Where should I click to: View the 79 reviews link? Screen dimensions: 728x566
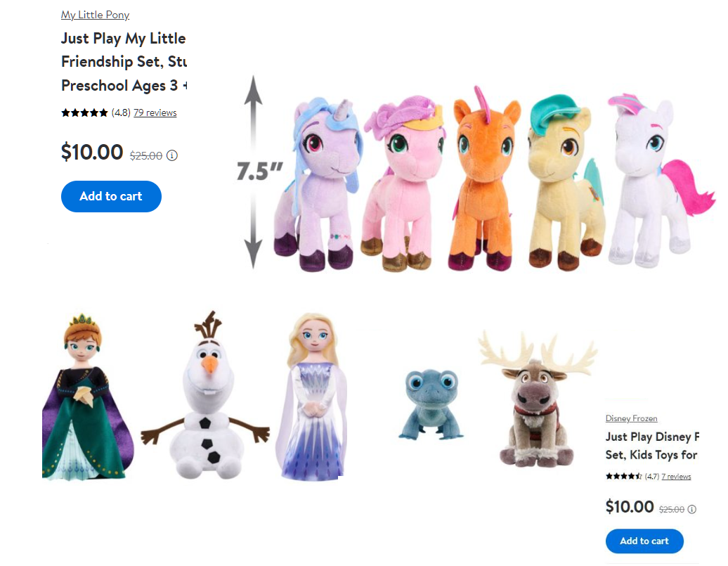(x=155, y=112)
